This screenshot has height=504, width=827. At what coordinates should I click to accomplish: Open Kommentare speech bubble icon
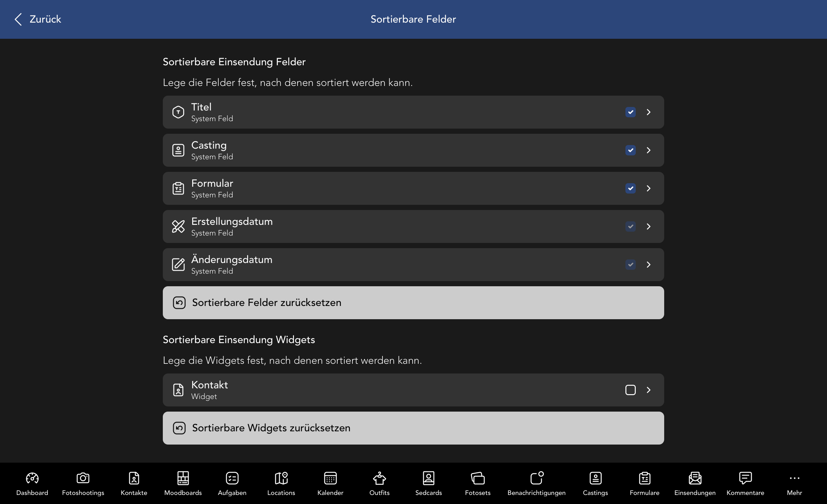click(x=746, y=478)
